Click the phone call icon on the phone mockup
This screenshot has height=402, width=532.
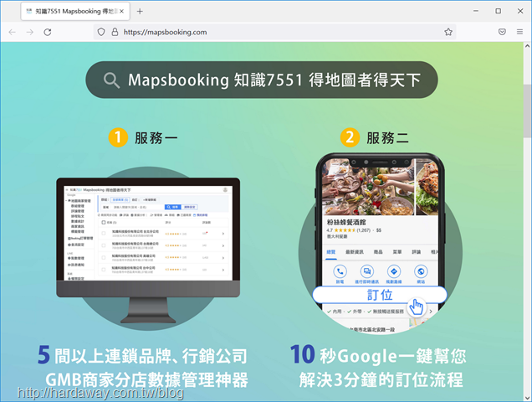(x=340, y=271)
